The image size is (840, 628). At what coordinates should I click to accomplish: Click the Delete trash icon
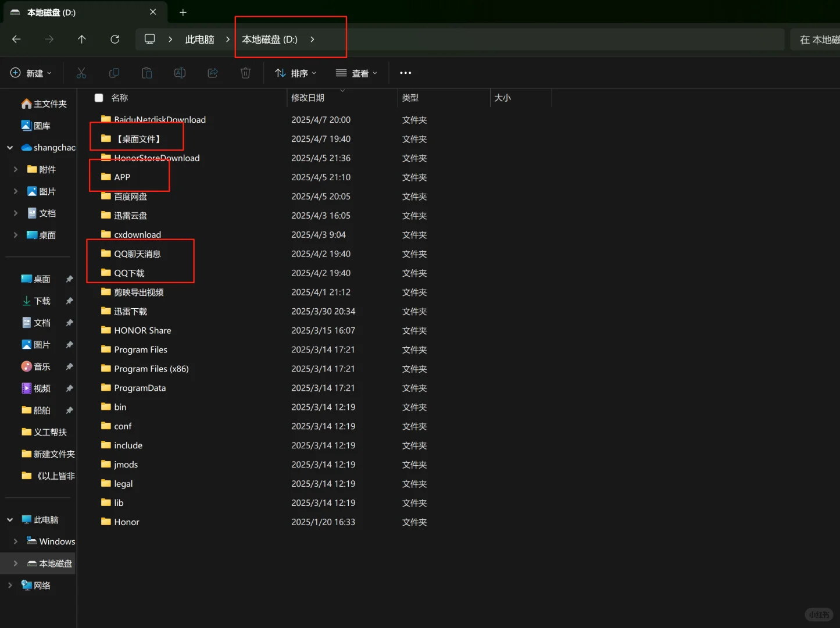click(246, 73)
